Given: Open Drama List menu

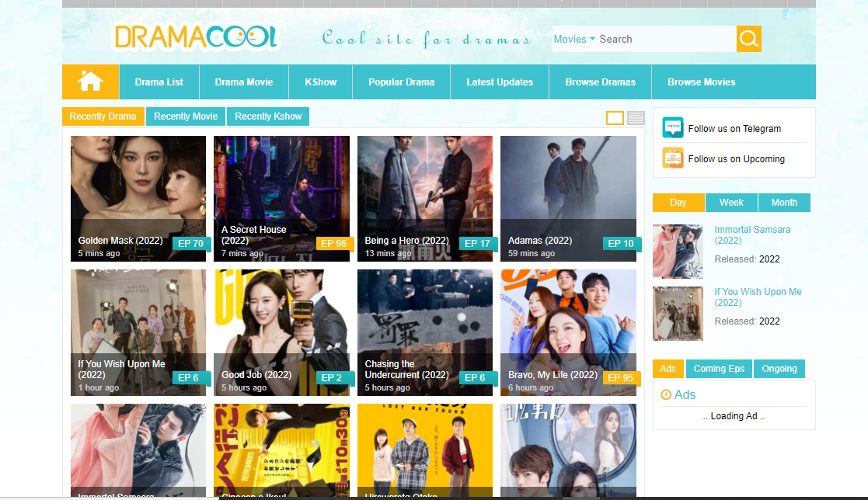Looking at the screenshot, I should pyautogui.click(x=159, y=82).
